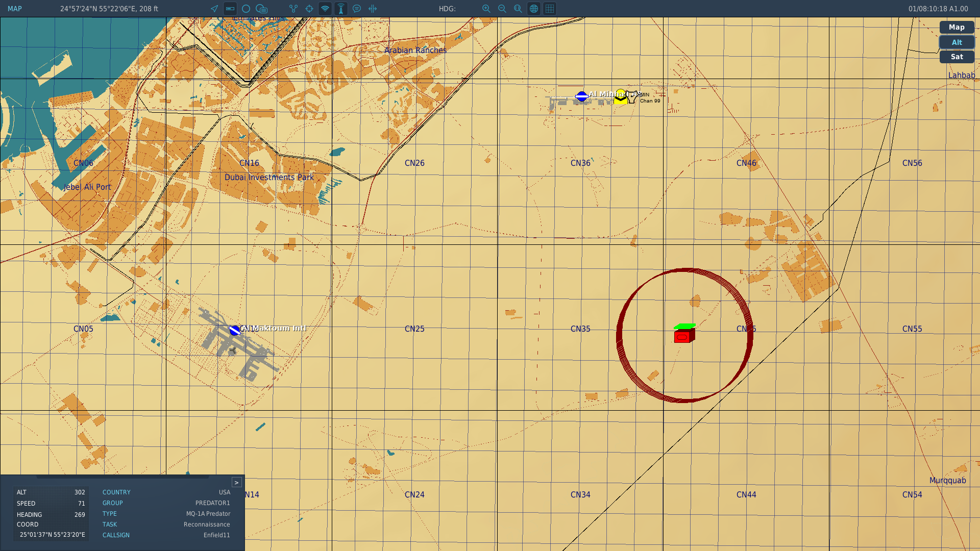Click the CN26 grid label
Viewport: 980px width, 551px height.
[x=414, y=163]
